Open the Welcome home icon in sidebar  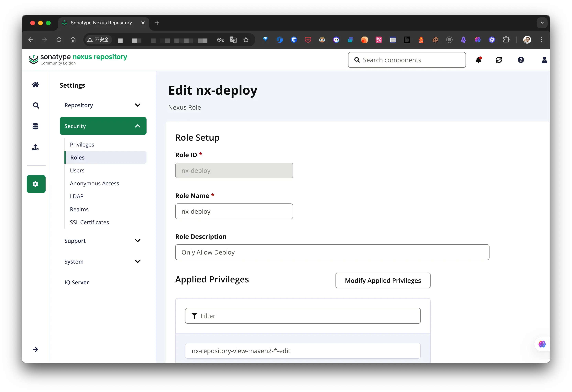[x=35, y=85]
